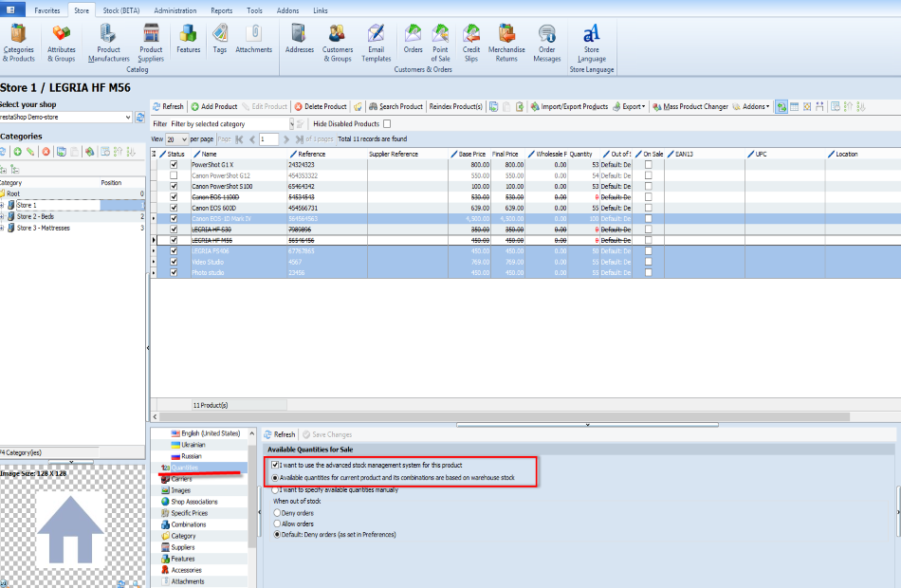Expand the Store 2 - Beds category
The image size is (901, 588).
pyautogui.click(x=2, y=216)
